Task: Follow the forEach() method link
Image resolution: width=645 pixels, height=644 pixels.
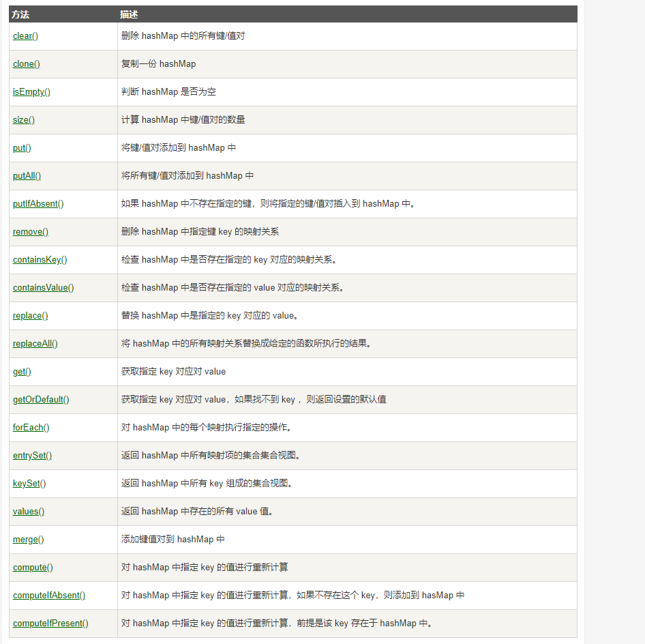Action: [x=31, y=428]
